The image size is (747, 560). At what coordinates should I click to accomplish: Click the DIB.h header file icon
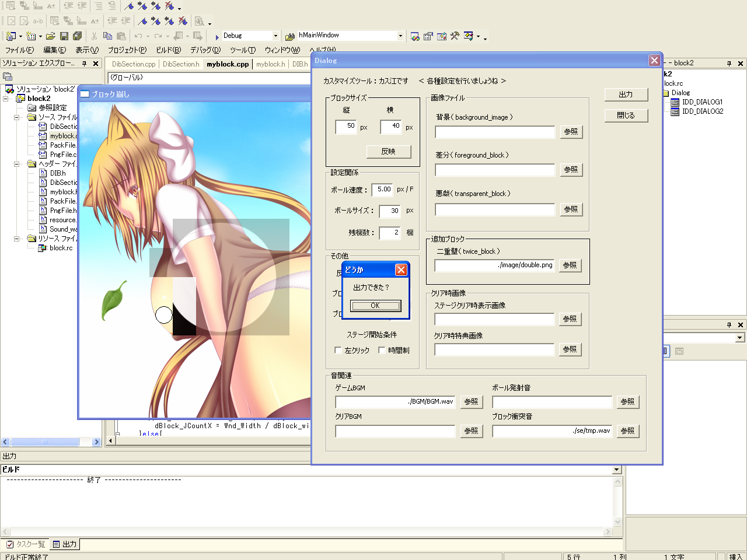[43, 173]
